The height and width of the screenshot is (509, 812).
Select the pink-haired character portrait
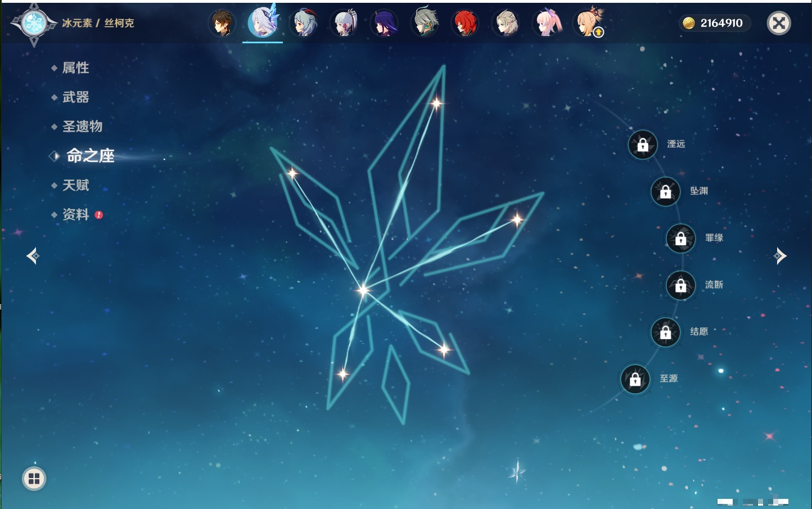coord(547,23)
